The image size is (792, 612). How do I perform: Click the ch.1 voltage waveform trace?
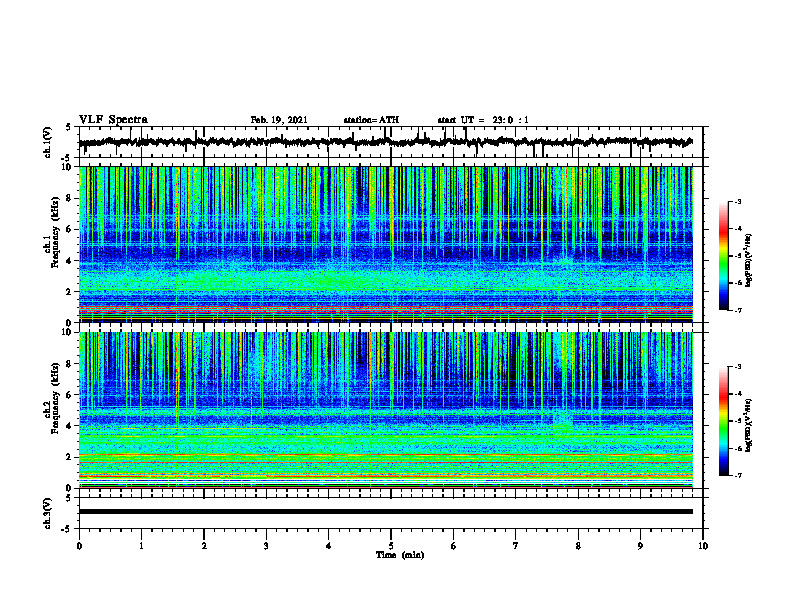coord(385,142)
